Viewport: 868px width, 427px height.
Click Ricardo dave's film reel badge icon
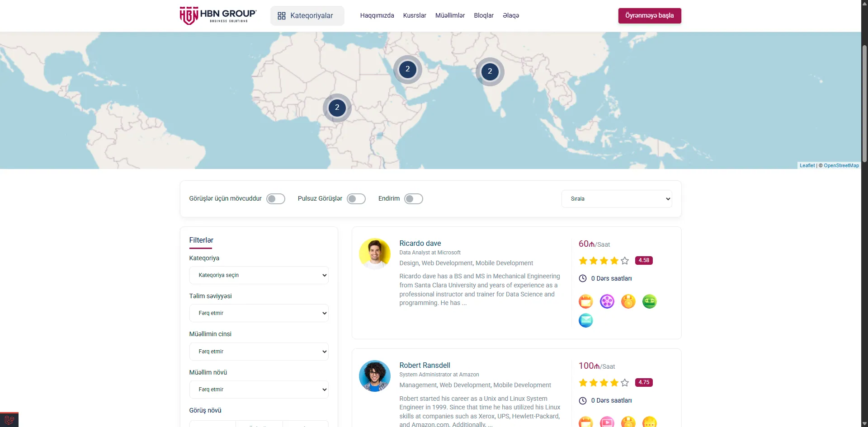[x=607, y=301]
